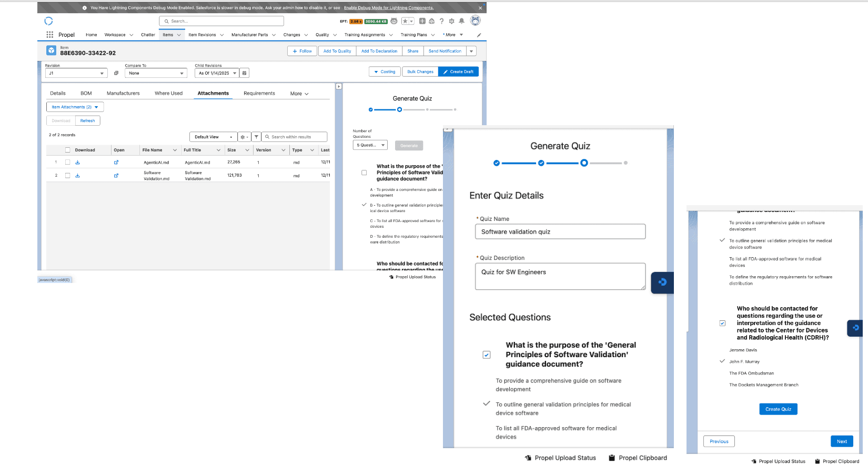Click the open icon for AgenticAI.md
The width and height of the screenshot is (868, 475).
click(116, 163)
